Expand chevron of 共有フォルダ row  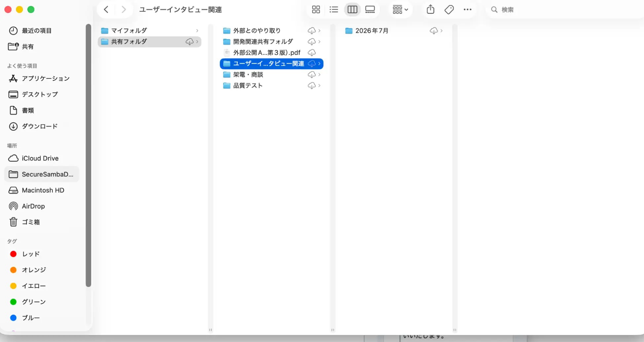point(197,42)
